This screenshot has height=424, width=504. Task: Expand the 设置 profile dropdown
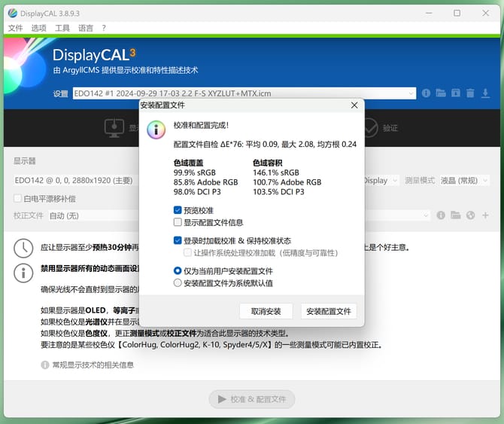coord(244,93)
